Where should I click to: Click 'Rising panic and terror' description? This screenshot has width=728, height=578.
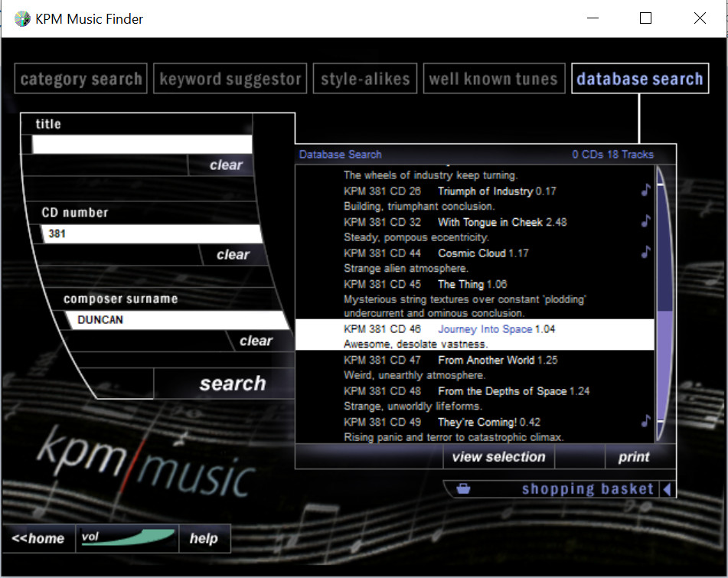(454, 437)
